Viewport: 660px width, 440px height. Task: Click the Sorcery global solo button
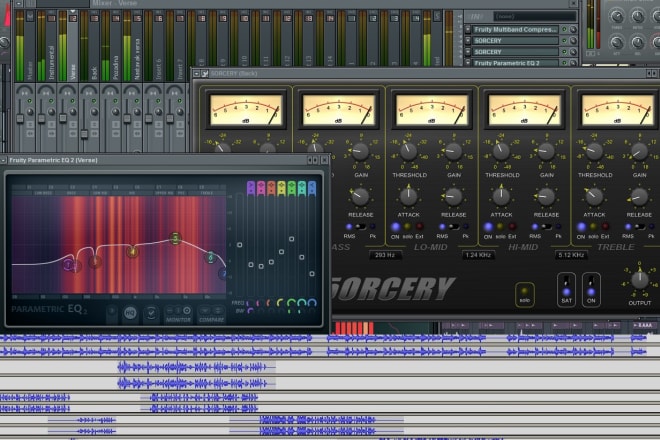524,294
